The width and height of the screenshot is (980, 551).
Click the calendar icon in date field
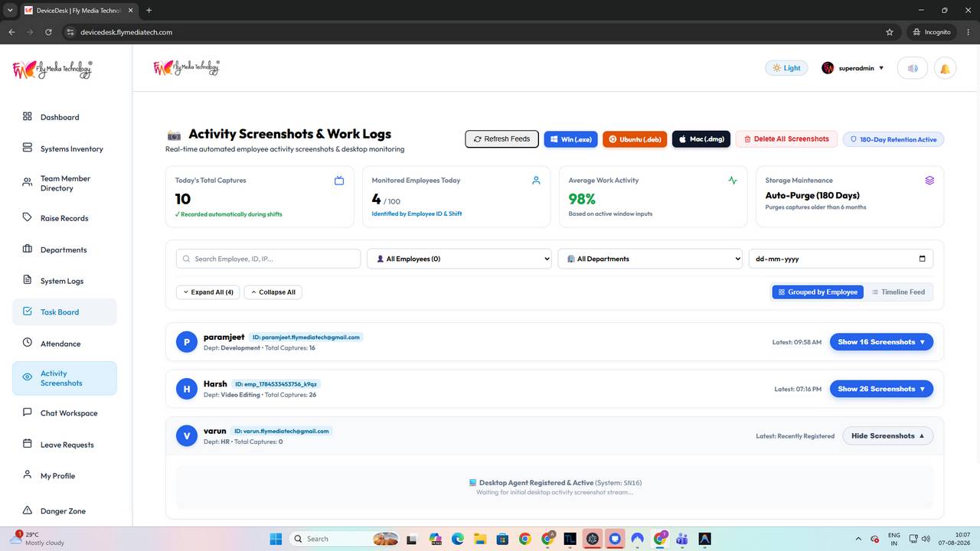922,259
